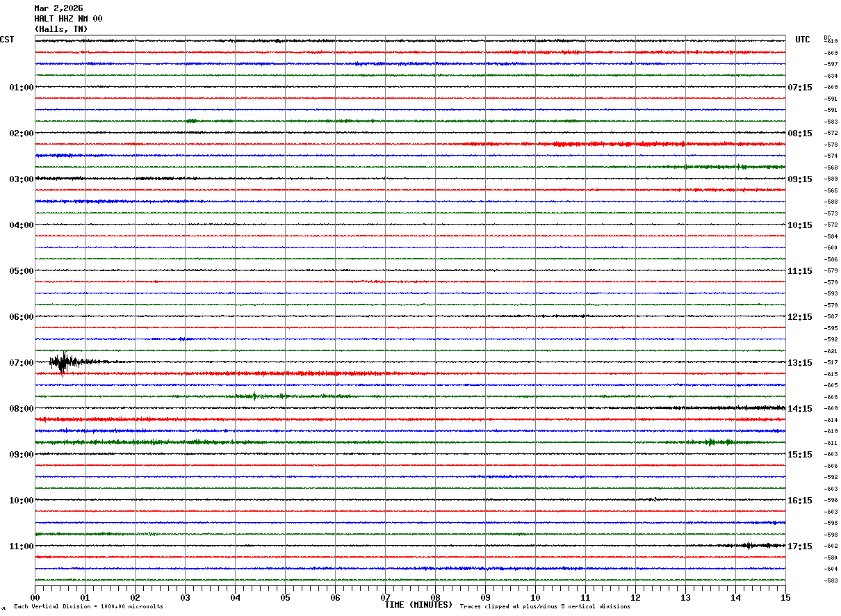Screen dimensions: 841x616
Task: Click the 16:15 UTC time label
Action: 799,501
